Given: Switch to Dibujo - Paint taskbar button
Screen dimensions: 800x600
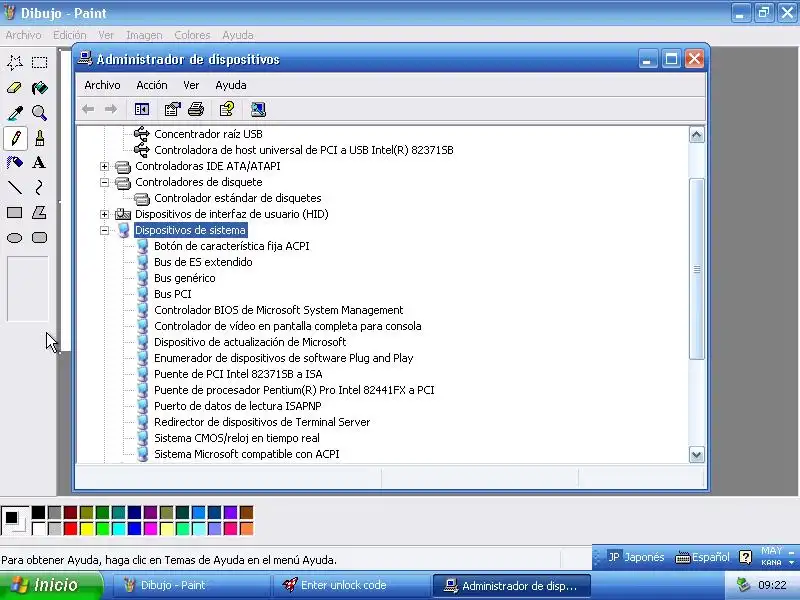Looking at the screenshot, I should tap(191, 585).
